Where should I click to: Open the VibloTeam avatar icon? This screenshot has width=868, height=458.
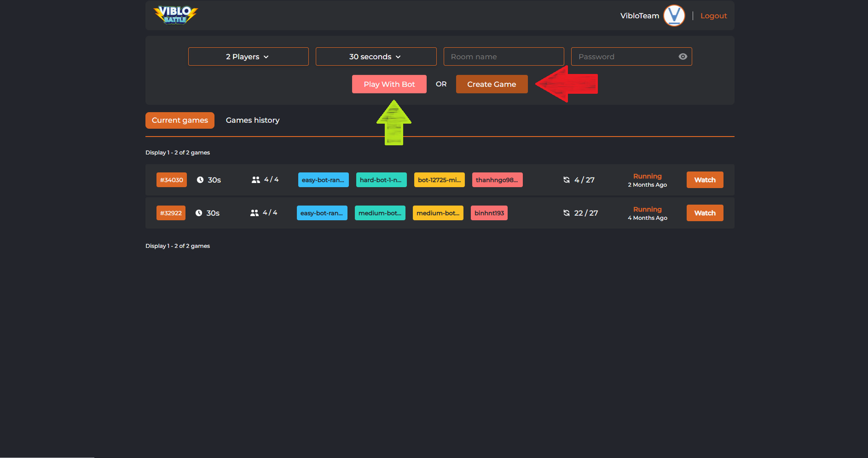674,15
